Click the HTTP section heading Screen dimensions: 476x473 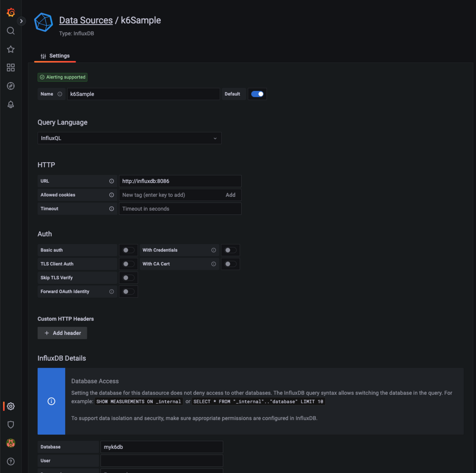46,165
